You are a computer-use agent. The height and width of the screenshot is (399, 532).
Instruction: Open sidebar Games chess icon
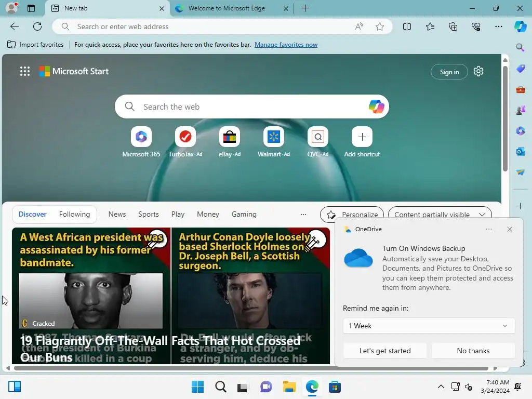coord(521,110)
